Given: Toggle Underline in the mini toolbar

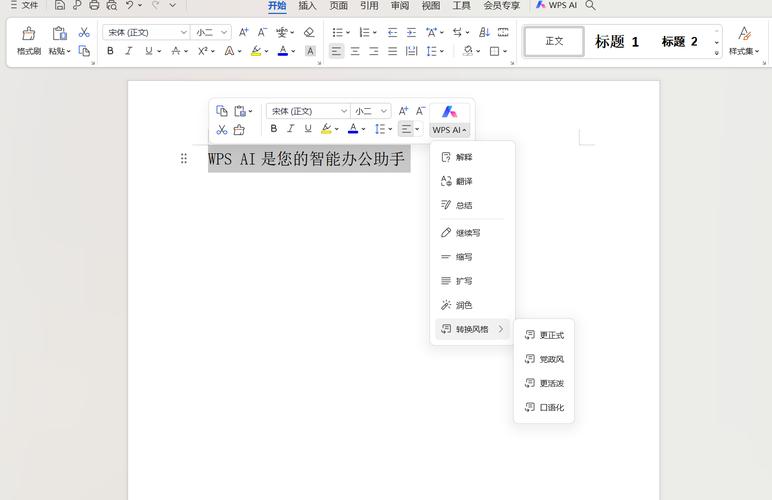Looking at the screenshot, I should tap(308, 129).
